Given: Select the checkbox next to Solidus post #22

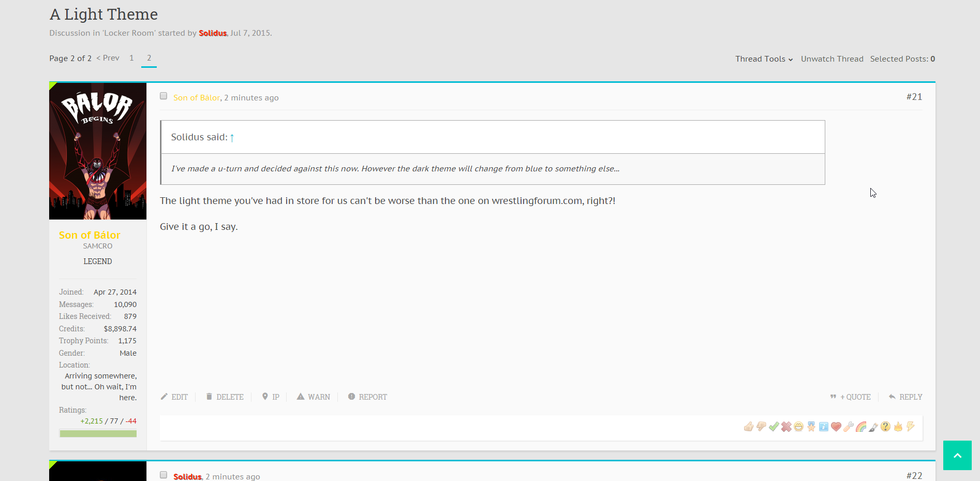Looking at the screenshot, I should tap(164, 475).
